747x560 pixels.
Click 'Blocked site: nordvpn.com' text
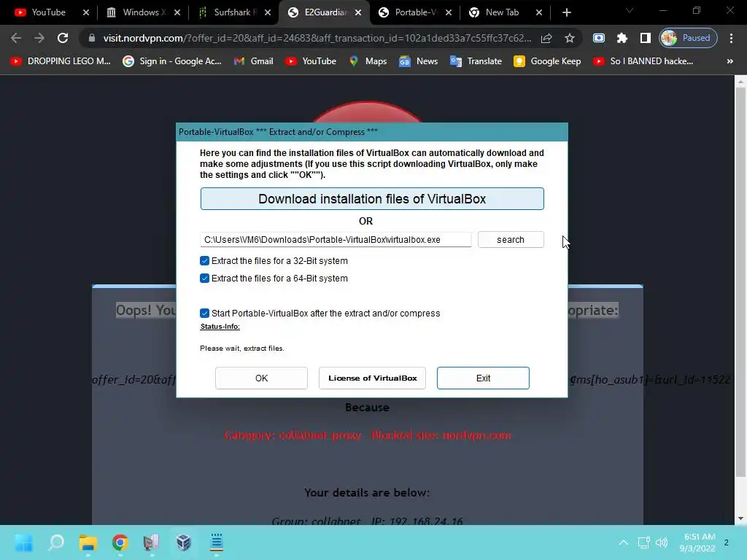point(441,435)
